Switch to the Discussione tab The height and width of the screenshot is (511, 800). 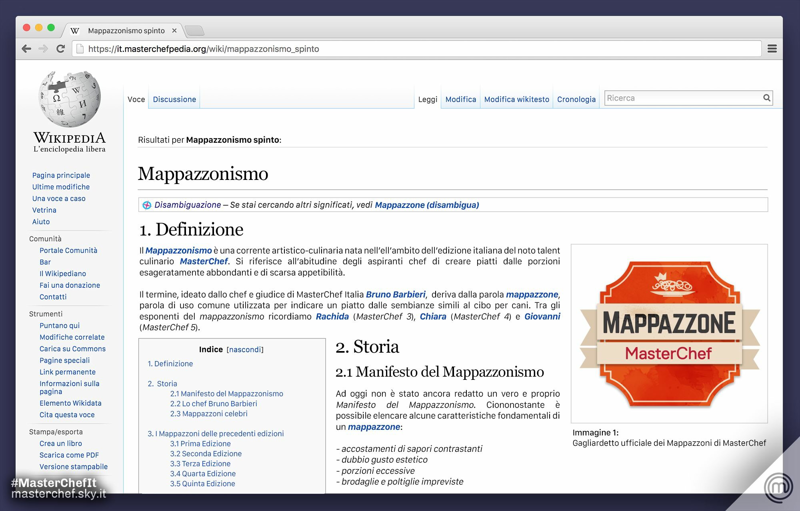(174, 99)
